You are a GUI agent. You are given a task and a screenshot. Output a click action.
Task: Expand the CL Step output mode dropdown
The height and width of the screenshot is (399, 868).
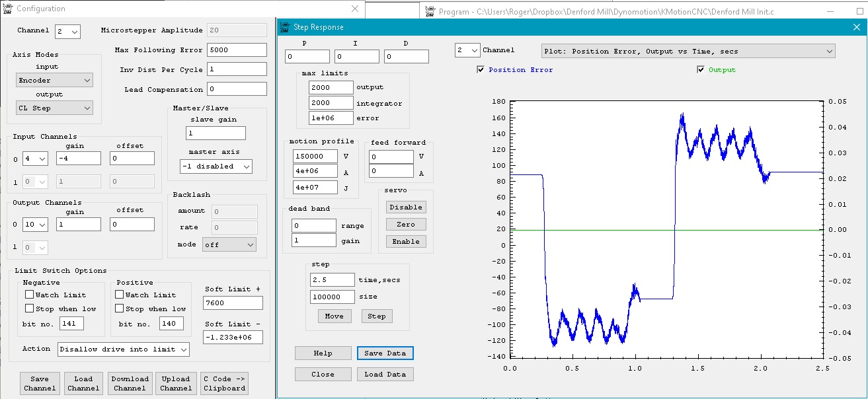[54, 108]
